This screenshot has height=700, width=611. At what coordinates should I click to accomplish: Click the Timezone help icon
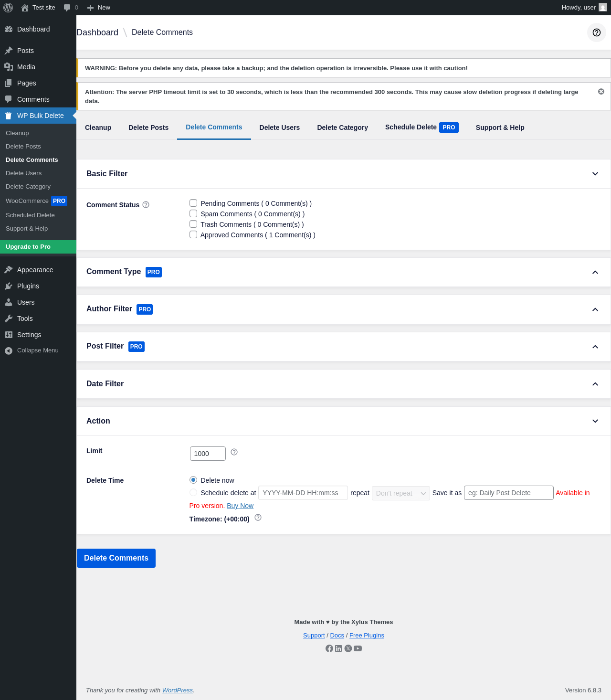[258, 518]
